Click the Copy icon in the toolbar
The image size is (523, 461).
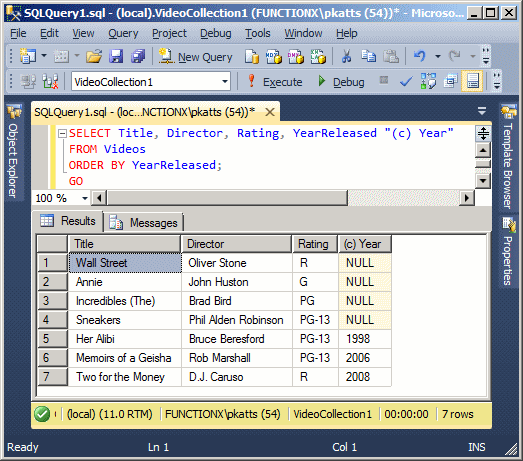[x=369, y=56]
